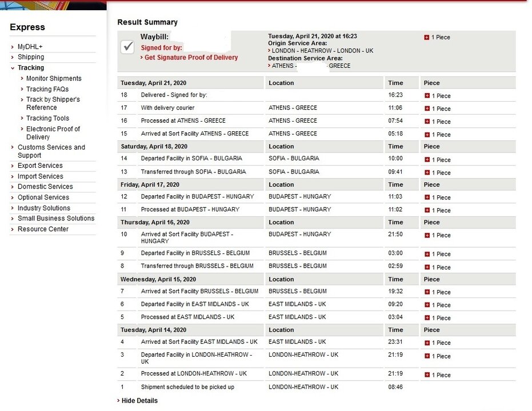
Task: Expand the Export Services arrow
Action: click(13, 166)
